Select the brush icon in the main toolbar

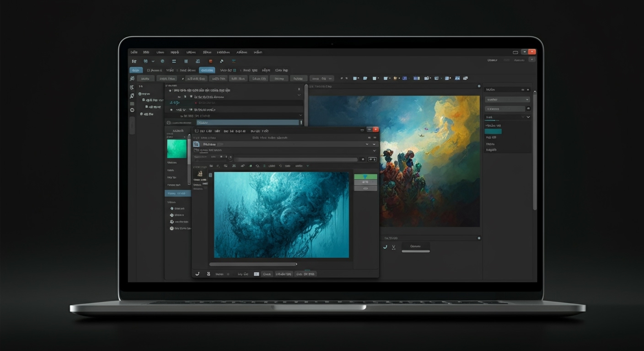tap(221, 60)
